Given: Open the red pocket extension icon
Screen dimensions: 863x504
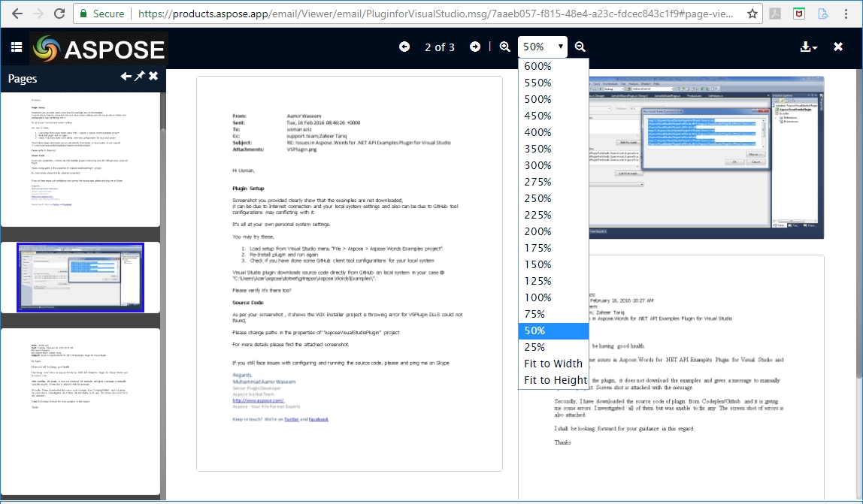Looking at the screenshot, I should (x=798, y=14).
